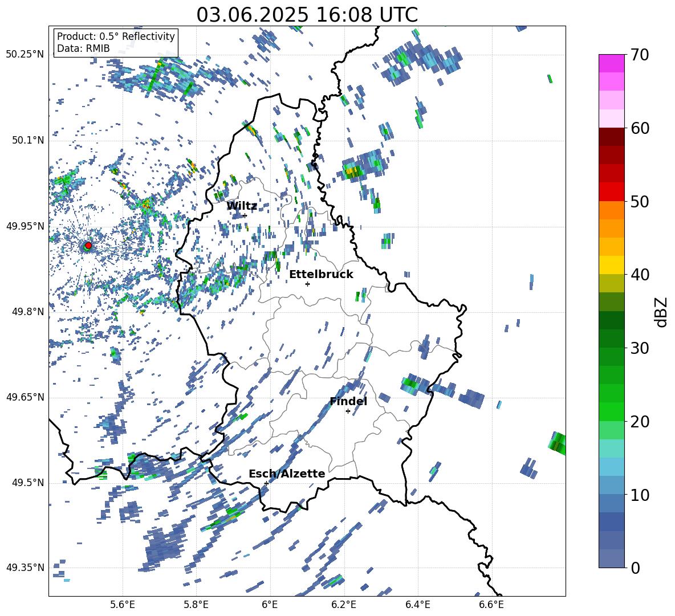Click the Esch/Alzette city label

[x=287, y=474]
